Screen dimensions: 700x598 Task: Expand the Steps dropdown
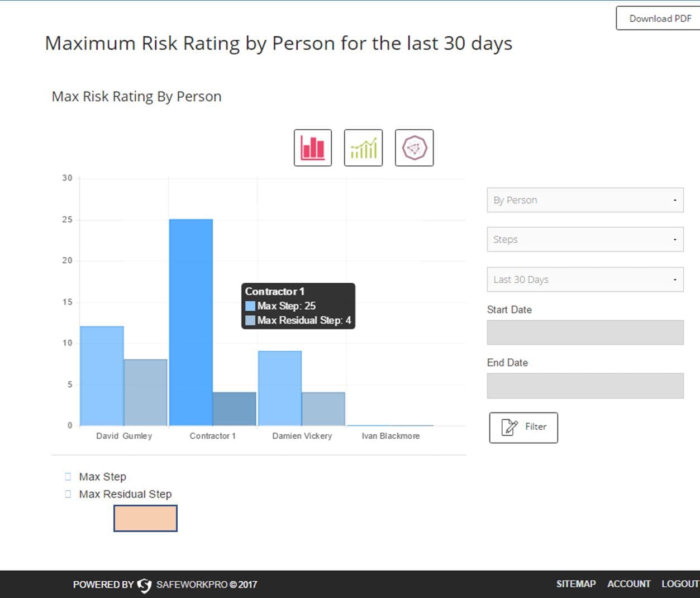[584, 239]
